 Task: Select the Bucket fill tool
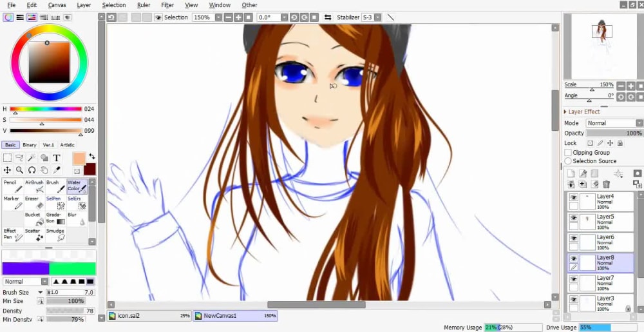pyautogui.click(x=35, y=219)
